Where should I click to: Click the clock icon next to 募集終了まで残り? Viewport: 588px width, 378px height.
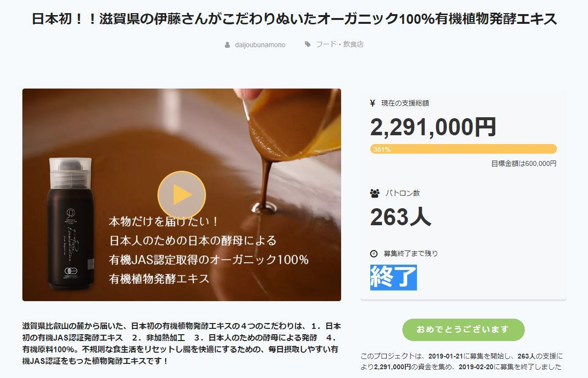(x=374, y=253)
